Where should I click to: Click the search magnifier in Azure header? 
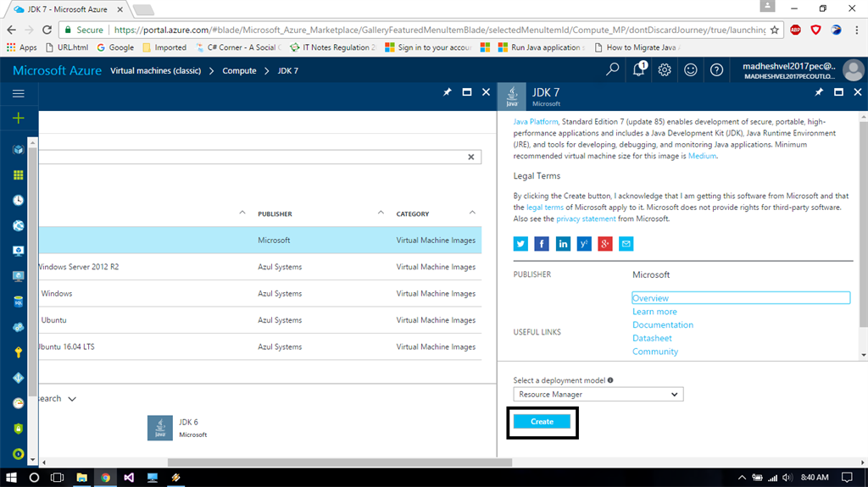[612, 69]
